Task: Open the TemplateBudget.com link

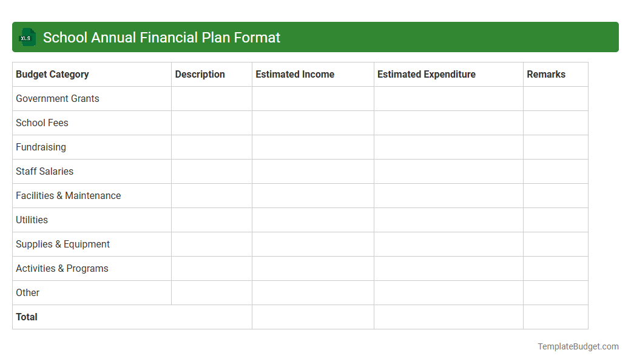Action: tap(578, 346)
